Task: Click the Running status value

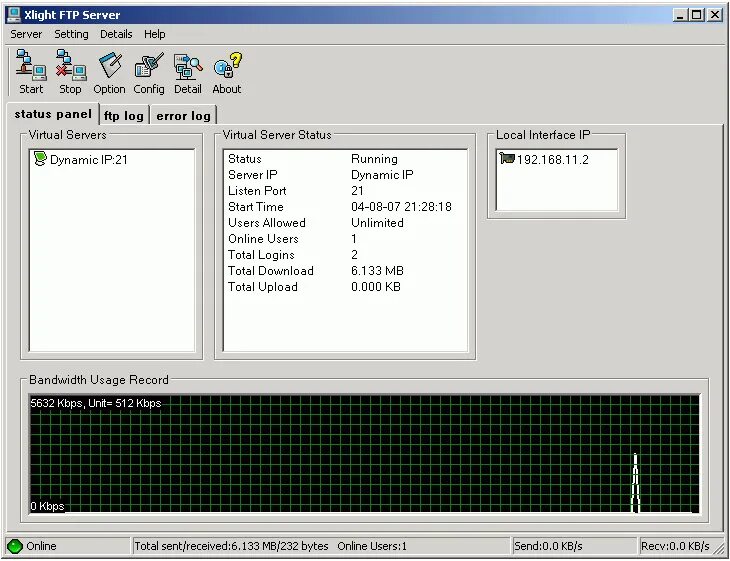Action: pos(374,159)
